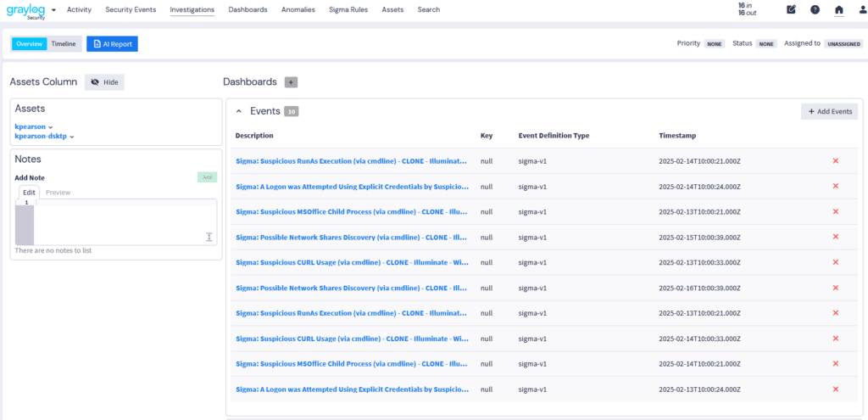Viewport: 868px width, 420px height.
Task: Hide the Assets Column
Action: (104, 82)
